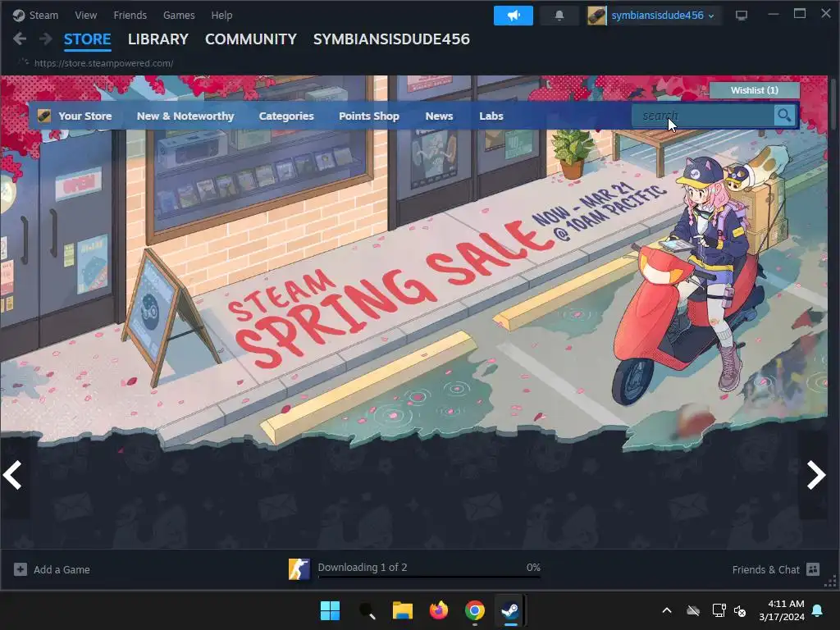Open File Explorer from taskbar
The width and height of the screenshot is (840, 630).
point(402,610)
